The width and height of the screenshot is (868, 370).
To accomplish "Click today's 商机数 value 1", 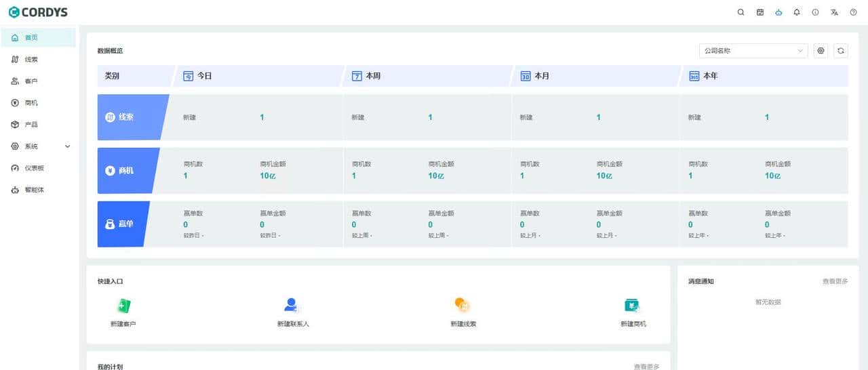I will point(185,176).
